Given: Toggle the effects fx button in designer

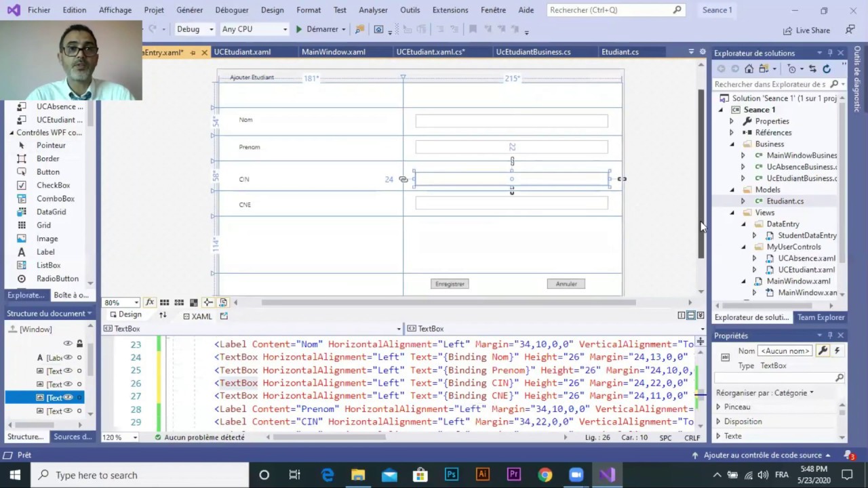Looking at the screenshot, I should (150, 302).
